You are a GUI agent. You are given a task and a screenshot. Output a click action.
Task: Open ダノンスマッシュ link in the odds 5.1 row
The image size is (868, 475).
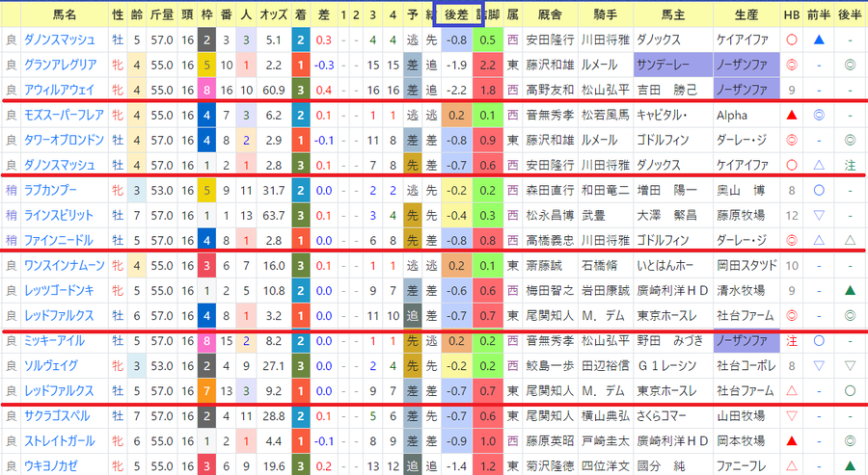(59, 40)
